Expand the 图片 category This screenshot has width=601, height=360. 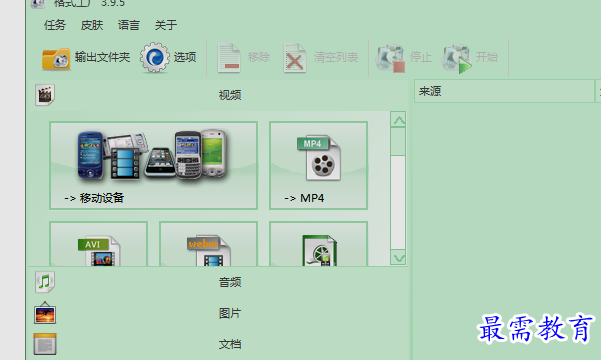[218, 313]
